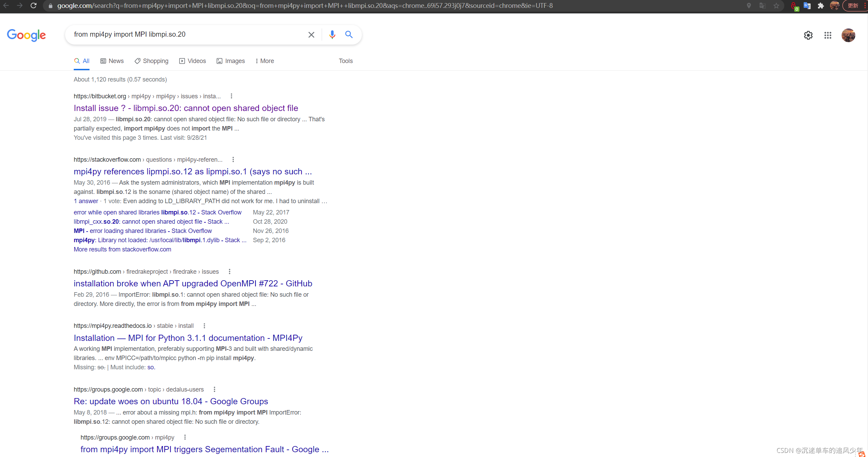Image resolution: width=868 pixels, height=457 pixels.
Task: Open options menu for bitbucket result
Action: click(231, 96)
